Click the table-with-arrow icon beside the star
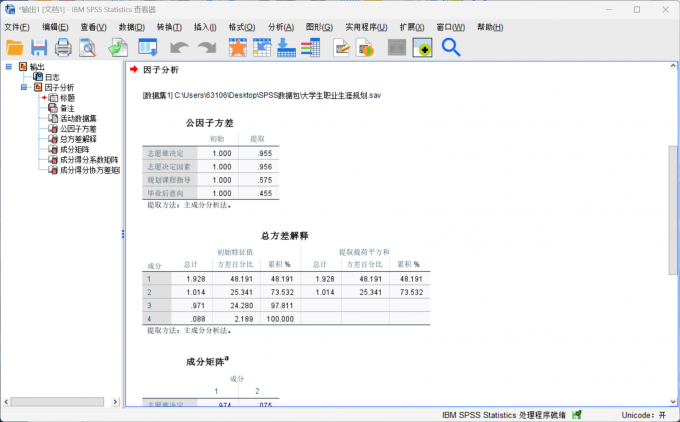The image size is (680, 422). click(262, 48)
